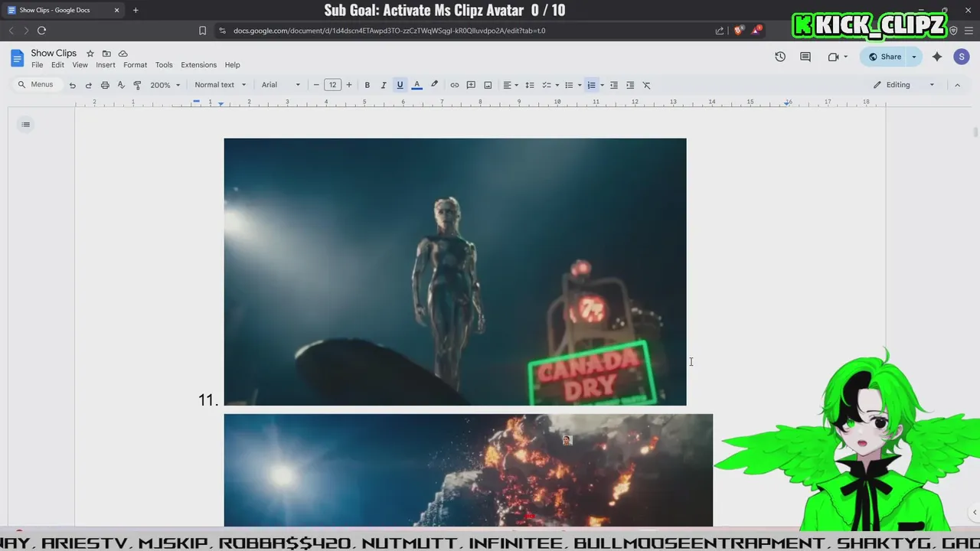Start a Meet call camera icon
This screenshot has height=551, width=980.
point(833,57)
